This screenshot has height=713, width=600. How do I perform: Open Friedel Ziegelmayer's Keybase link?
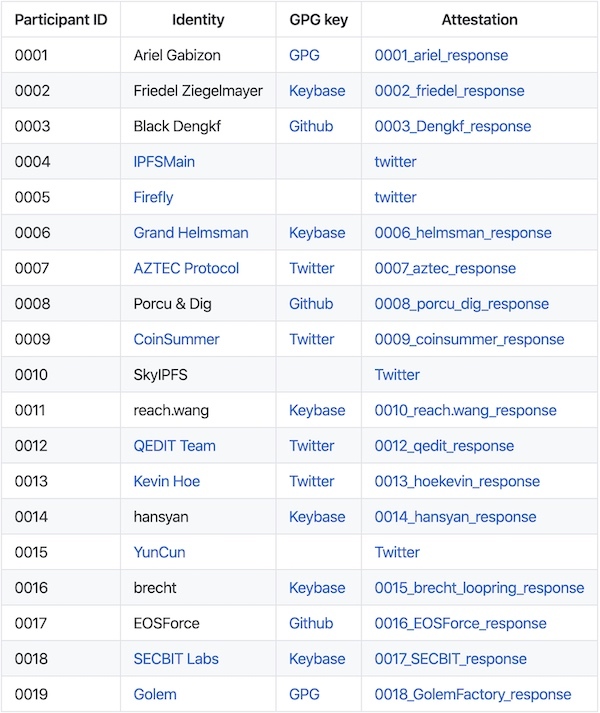coord(317,91)
